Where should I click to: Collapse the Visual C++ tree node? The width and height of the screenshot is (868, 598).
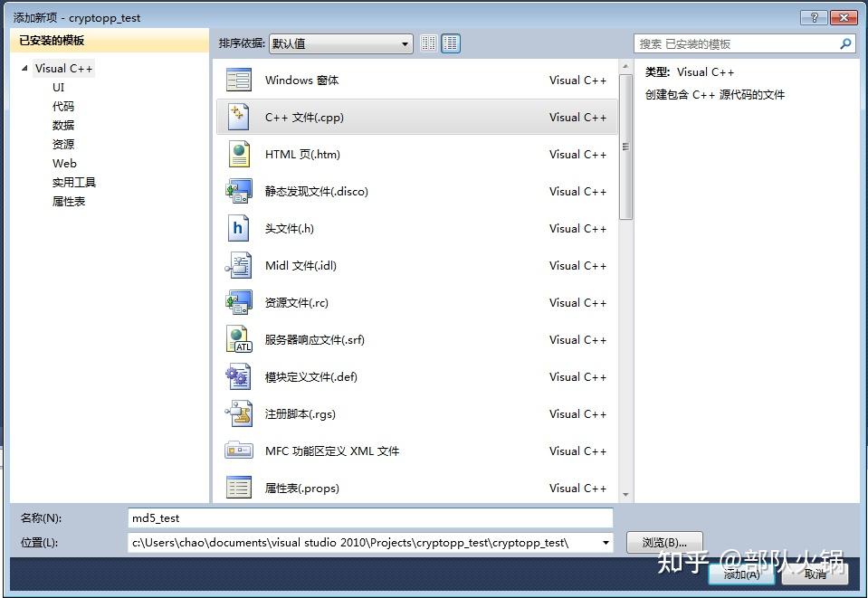24,68
